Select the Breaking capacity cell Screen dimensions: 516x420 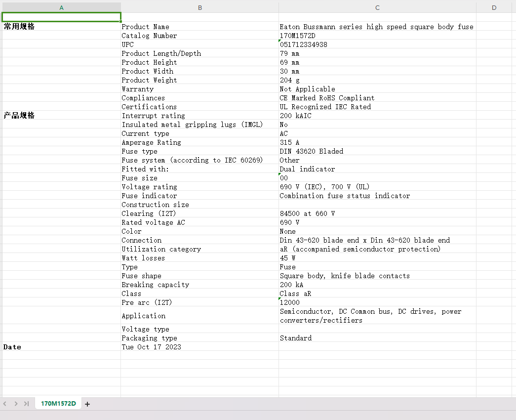click(x=200, y=284)
